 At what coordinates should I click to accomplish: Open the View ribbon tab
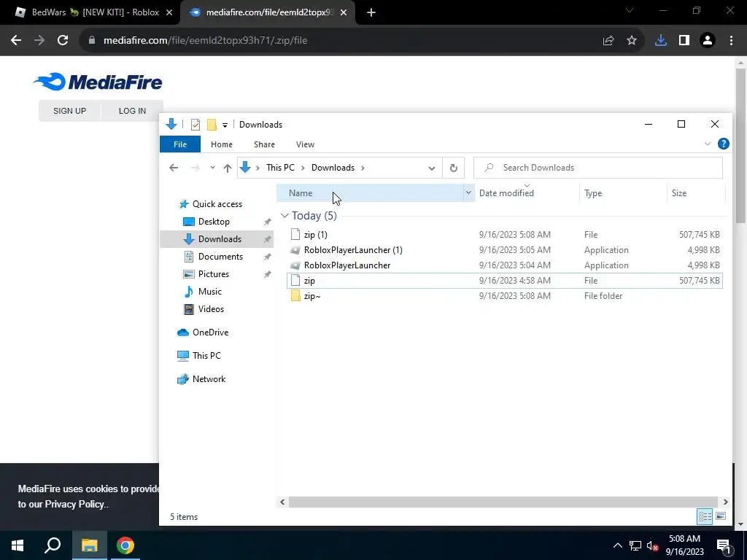coord(306,144)
